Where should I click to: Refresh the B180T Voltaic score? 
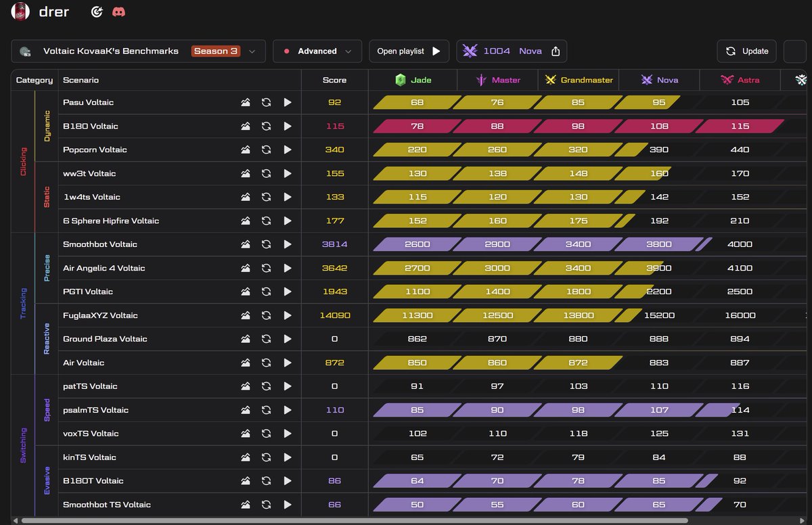(x=267, y=481)
